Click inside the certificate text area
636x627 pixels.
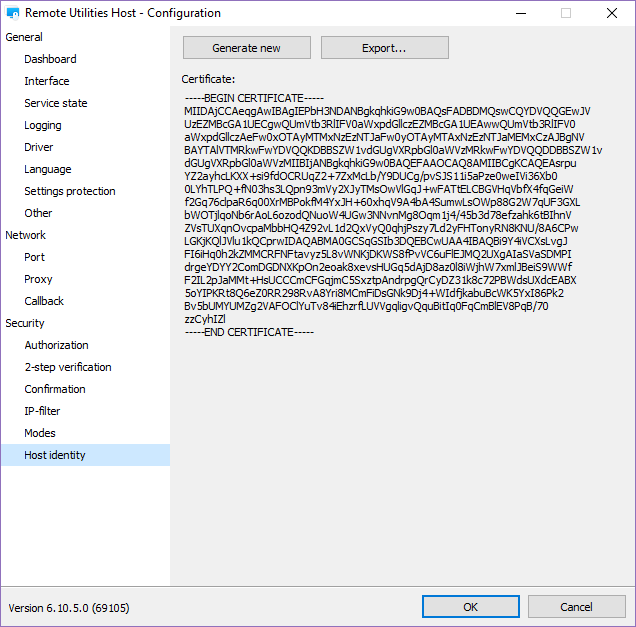click(400, 400)
